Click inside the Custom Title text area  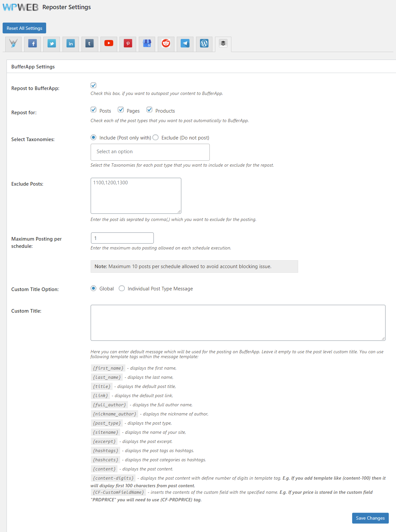point(238,322)
